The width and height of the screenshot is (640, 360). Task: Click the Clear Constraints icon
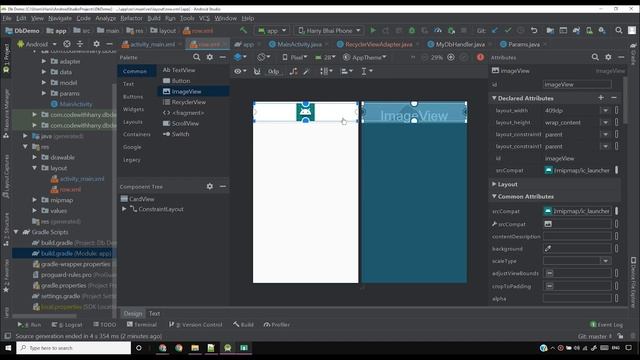tap(293, 71)
